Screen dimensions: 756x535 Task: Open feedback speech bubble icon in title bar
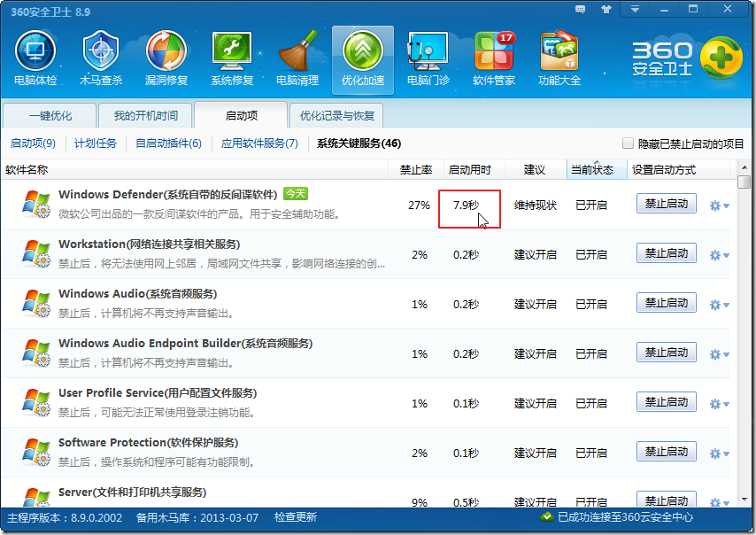[x=580, y=9]
